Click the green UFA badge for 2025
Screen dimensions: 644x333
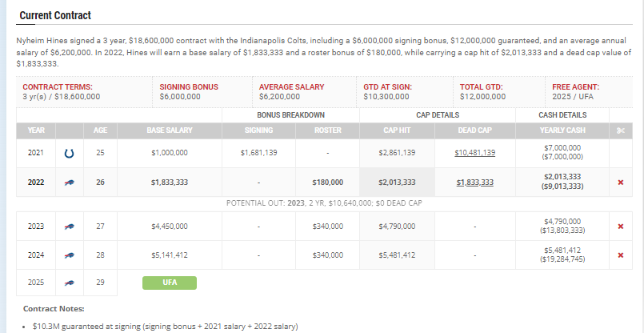pos(170,283)
